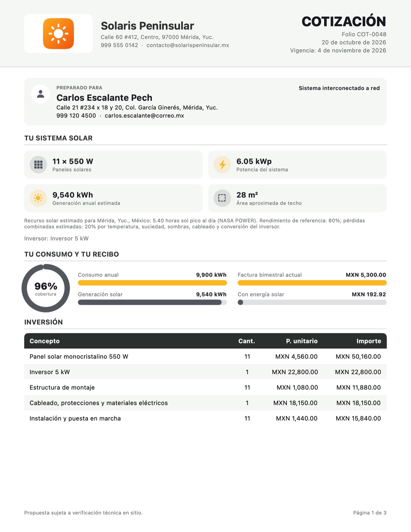Click the 9,540 kWh annual generation card value
Viewport: 411px width, 532px height.
coord(73,195)
